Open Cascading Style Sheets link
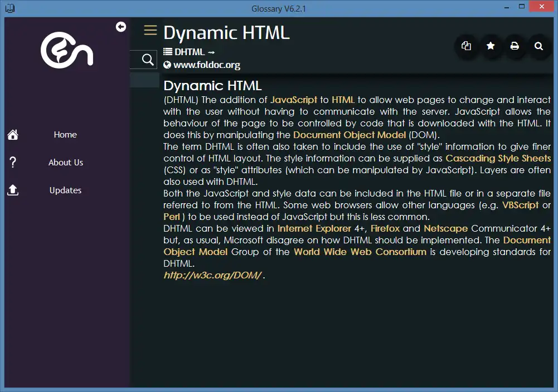 coord(498,159)
